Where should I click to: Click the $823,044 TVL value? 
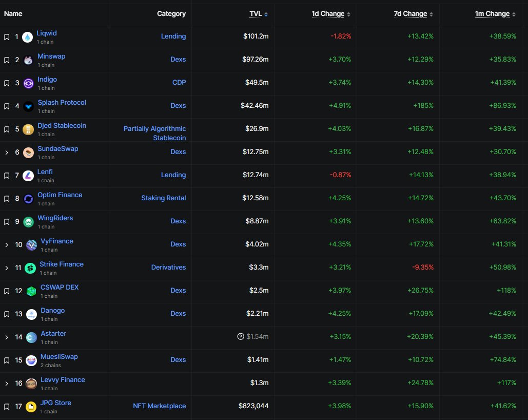pos(253,406)
